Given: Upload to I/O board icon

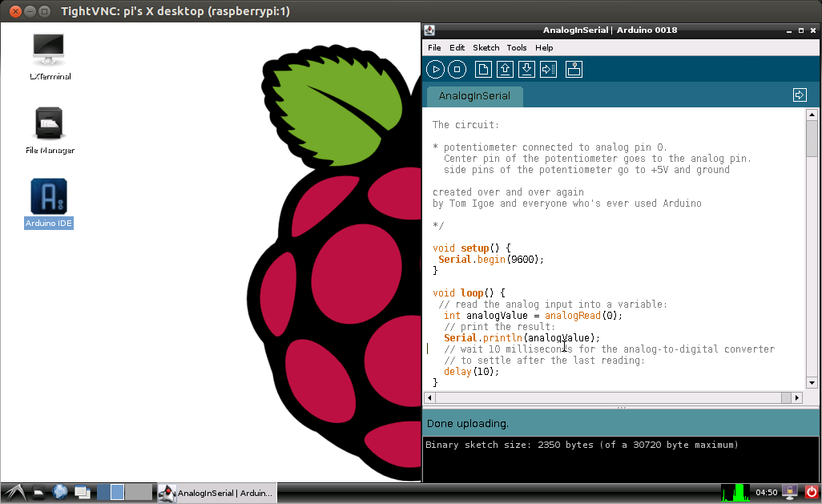Looking at the screenshot, I should [x=548, y=70].
